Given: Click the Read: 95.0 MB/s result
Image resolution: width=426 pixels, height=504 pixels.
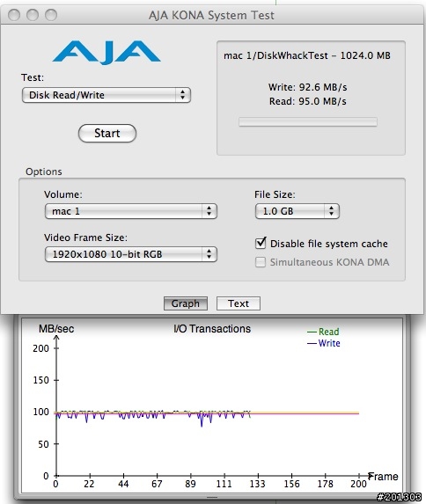Looking at the screenshot, I should point(307,101).
